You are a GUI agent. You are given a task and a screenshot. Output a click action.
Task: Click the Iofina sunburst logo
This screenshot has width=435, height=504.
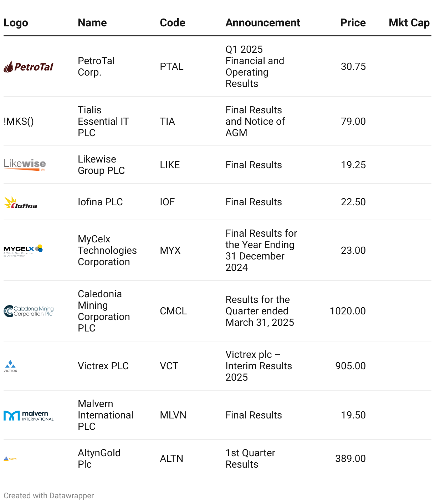coord(20,202)
